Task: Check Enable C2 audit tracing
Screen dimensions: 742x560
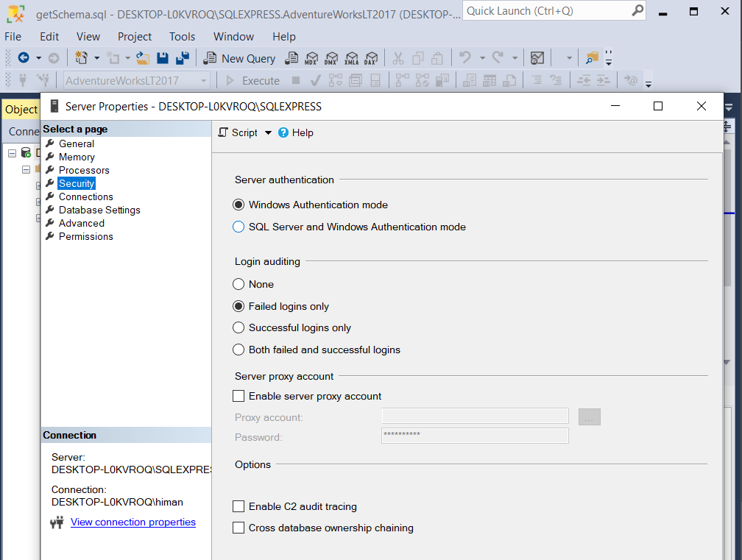Action: 239,506
